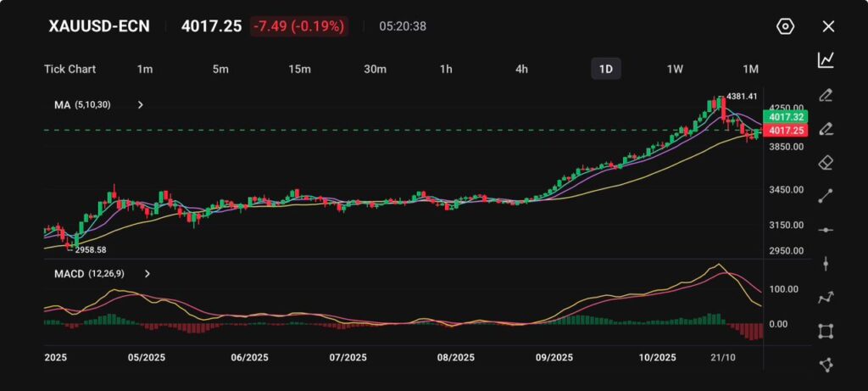The width and height of the screenshot is (868, 391).
Task: Switch to Tick Chart view
Action: 70,69
